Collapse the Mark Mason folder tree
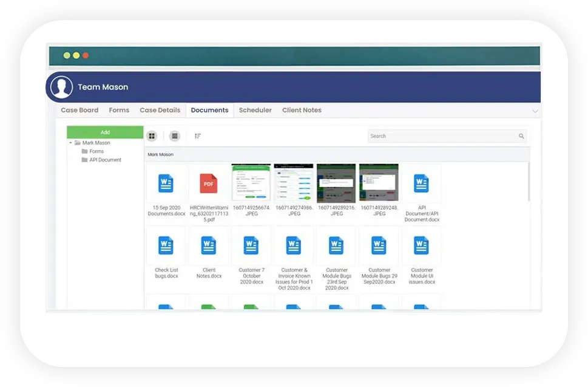Screen dimensions: 588x387 point(70,143)
